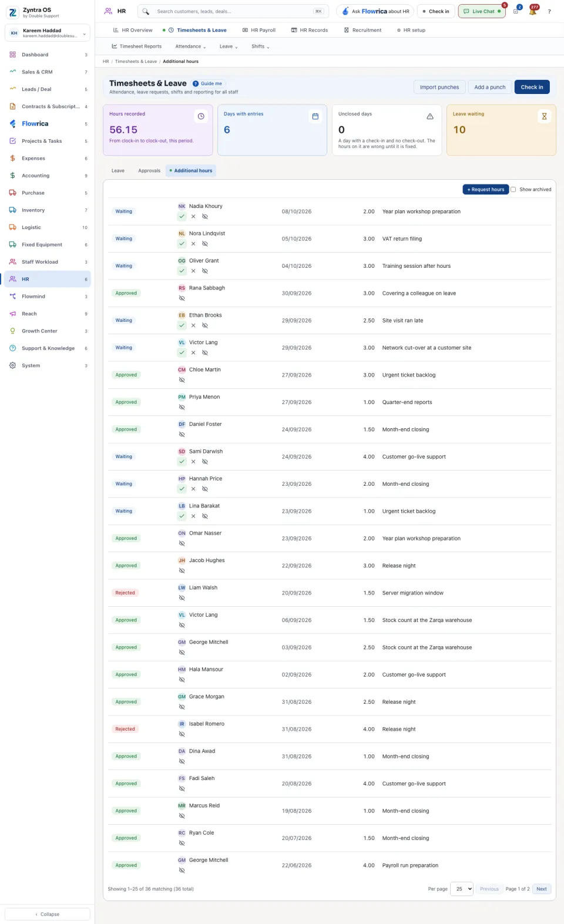Select the Approvals tab
Image resolution: width=564 pixels, height=924 pixels.
pos(149,171)
